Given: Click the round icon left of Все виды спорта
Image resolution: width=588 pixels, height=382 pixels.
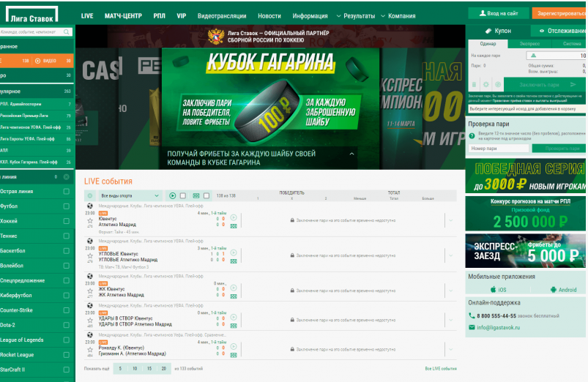Looking at the screenshot, I should click(90, 195).
